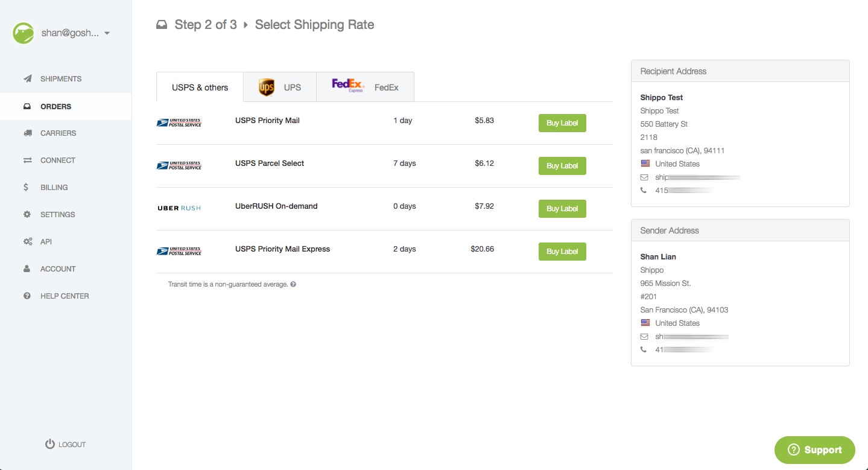Image resolution: width=868 pixels, height=470 pixels.
Task: Open the green Support button
Action: point(815,449)
